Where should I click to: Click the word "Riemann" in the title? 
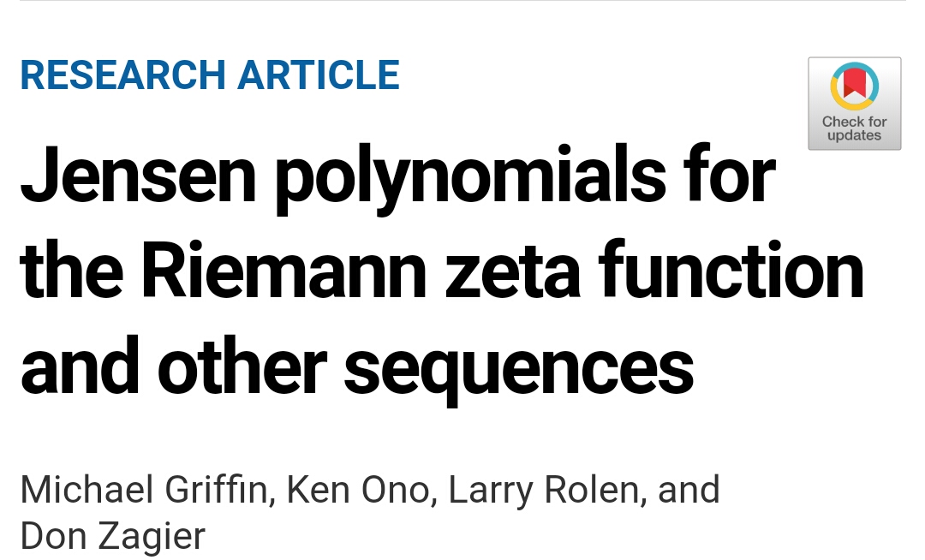(283, 271)
